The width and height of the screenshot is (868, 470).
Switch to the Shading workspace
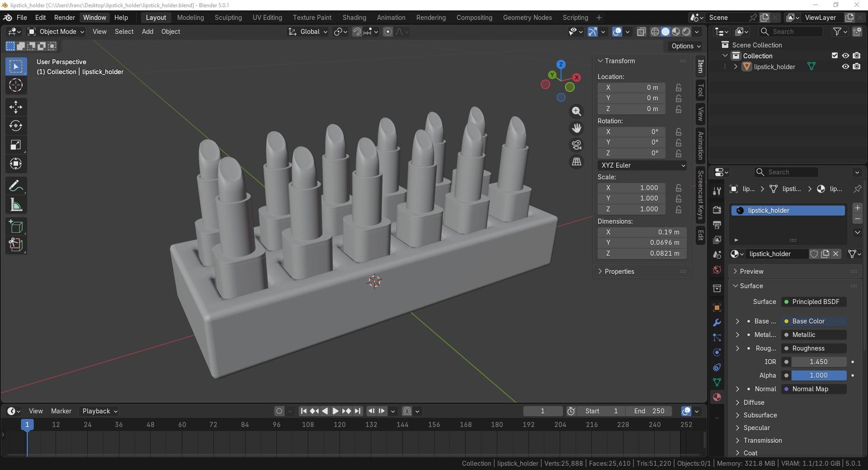354,18
